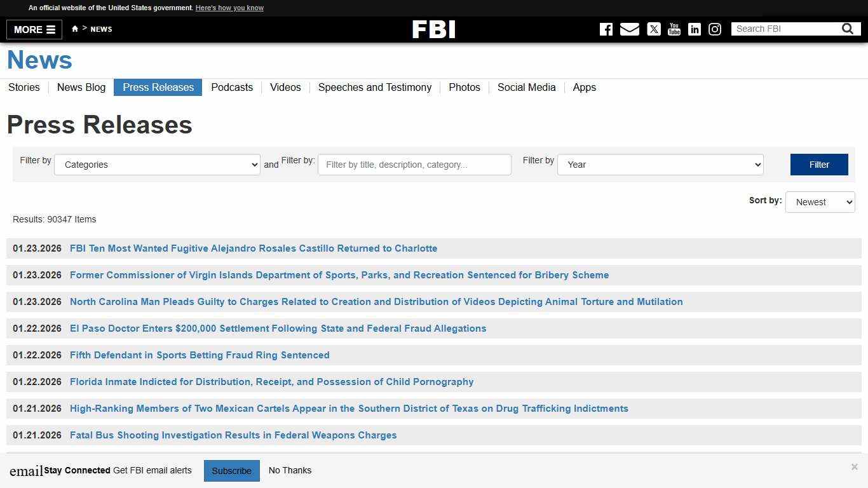Open the Fatal Bus Shooting Investigation press release
The width and height of the screenshot is (868, 488).
click(233, 435)
